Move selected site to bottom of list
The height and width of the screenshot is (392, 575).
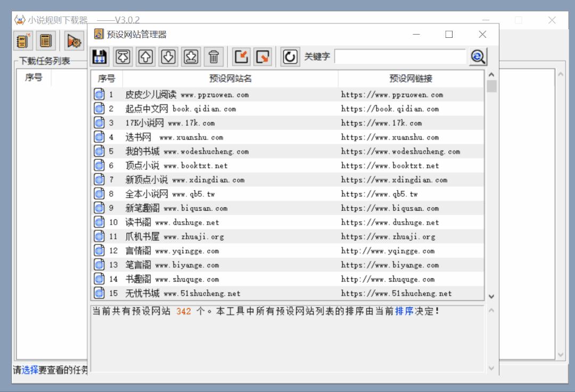(x=191, y=56)
